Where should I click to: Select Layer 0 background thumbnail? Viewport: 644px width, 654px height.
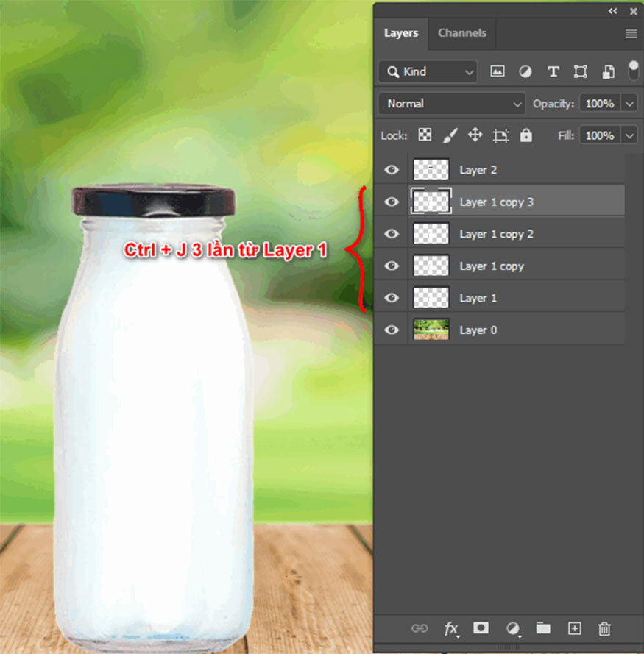(431, 330)
